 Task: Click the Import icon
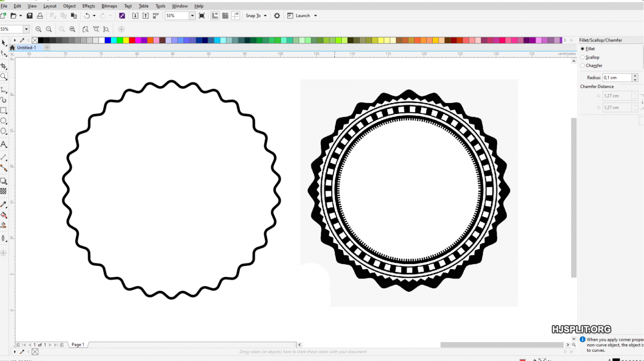(x=135, y=15)
